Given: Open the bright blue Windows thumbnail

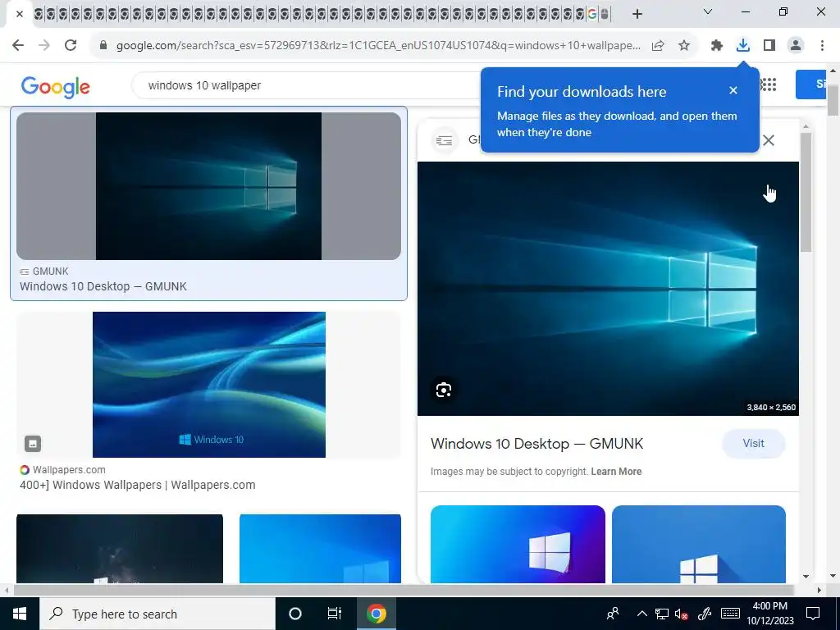Looking at the screenshot, I should coord(320,549).
